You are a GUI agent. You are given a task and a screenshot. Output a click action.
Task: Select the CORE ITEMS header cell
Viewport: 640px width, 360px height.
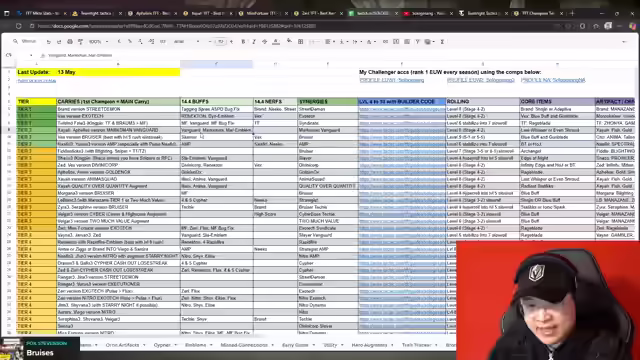tap(557, 102)
